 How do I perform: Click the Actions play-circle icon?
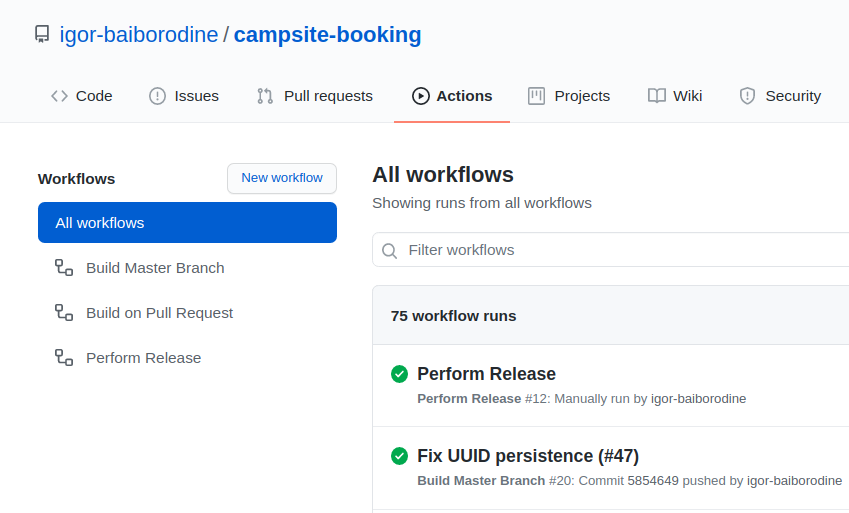coord(421,96)
